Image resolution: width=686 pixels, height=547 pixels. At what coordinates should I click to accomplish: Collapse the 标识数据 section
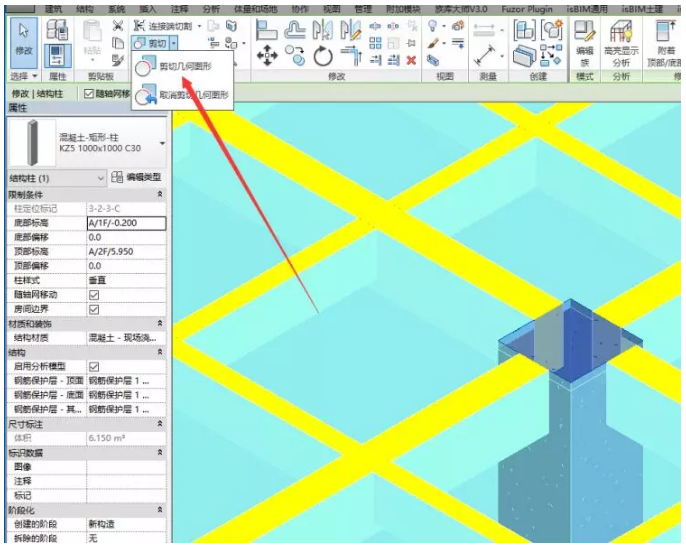click(x=160, y=452)
